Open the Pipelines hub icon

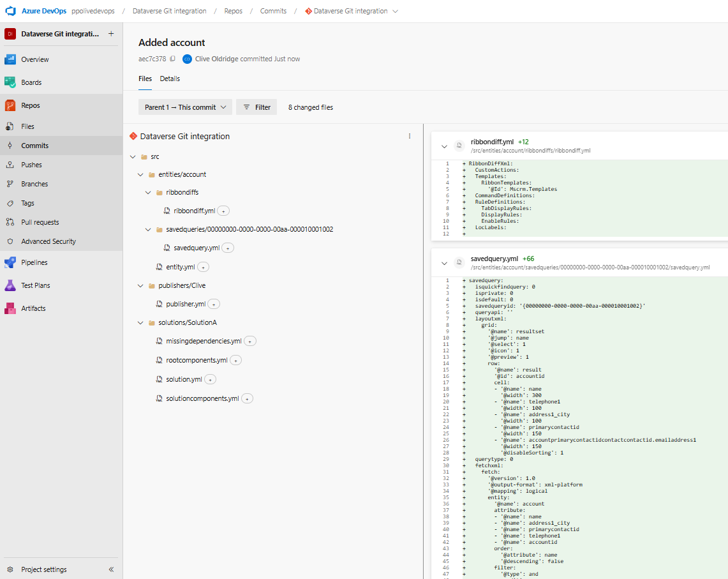click(x=10, y=262)
